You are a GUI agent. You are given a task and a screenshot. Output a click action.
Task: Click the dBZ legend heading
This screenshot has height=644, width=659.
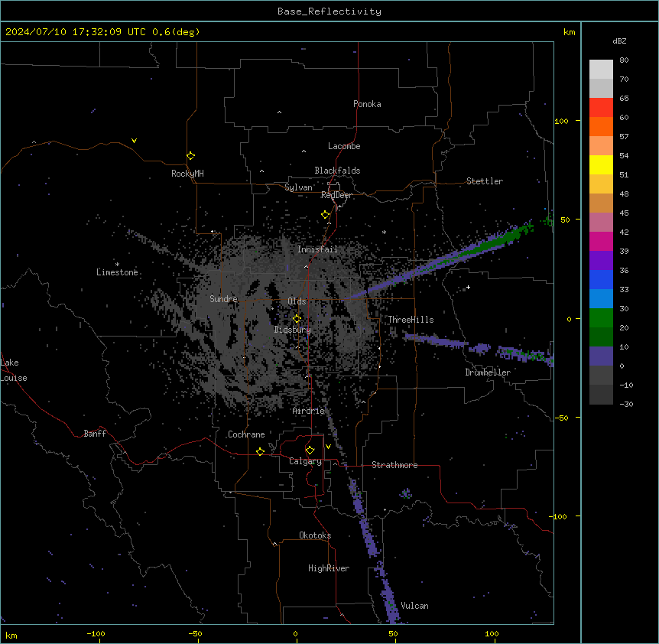pos(619,41)
